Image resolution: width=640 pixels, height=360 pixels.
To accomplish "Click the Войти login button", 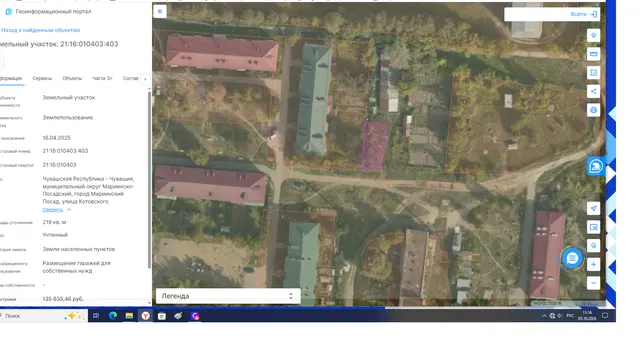I will [583, 14].
